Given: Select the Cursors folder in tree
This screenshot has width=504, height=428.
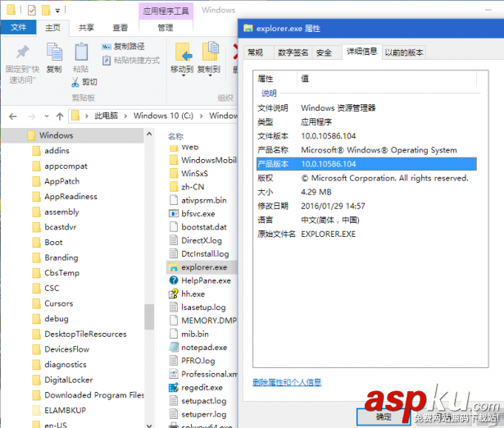Looking at the screenshot, I should coord(52,303).
